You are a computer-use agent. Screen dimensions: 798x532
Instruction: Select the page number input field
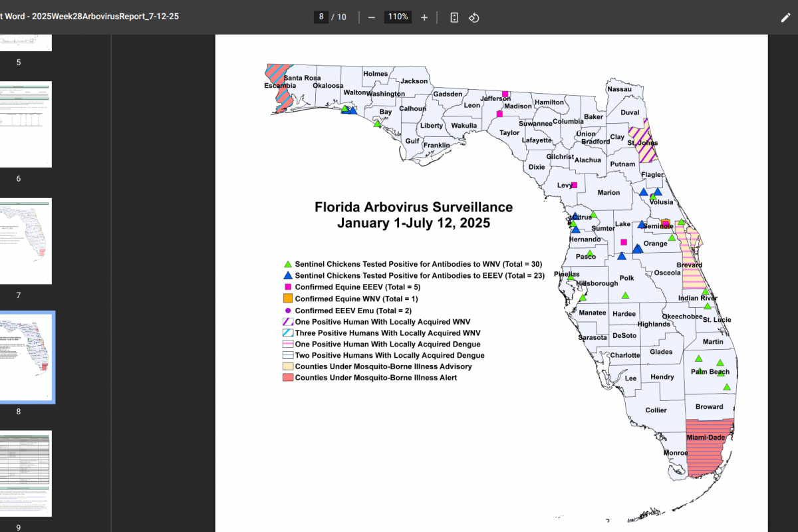click(321, 17)
